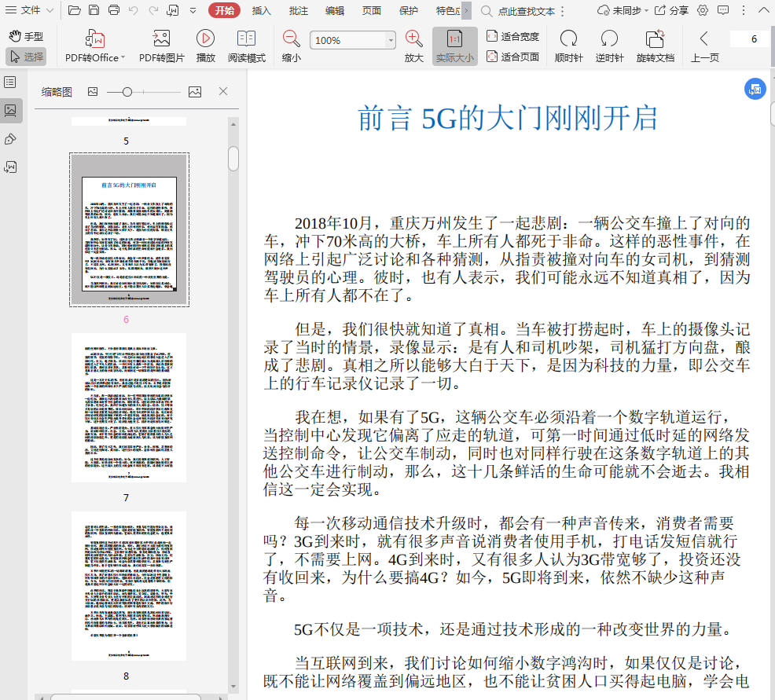Open the 100% zoom level dropdown

pyautogui.click(x=391, y=40)
